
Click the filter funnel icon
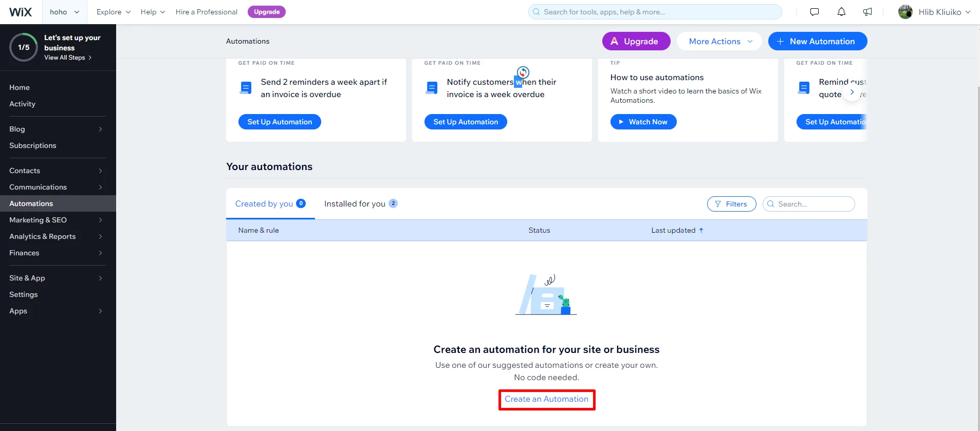click(x=718, y=204)
